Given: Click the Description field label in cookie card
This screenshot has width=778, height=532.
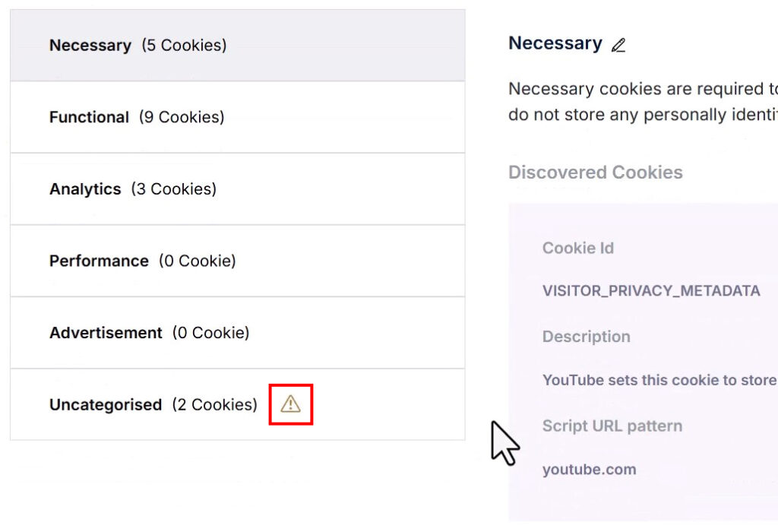Looking at the screenshot, I should click(x=586, y=337).
